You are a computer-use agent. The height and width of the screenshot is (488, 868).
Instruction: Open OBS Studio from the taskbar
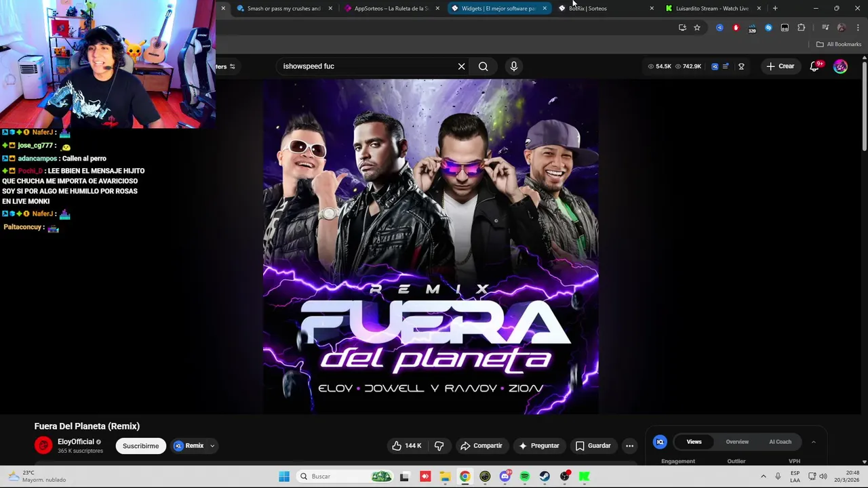pyautogui.click(x=565, y=476)
